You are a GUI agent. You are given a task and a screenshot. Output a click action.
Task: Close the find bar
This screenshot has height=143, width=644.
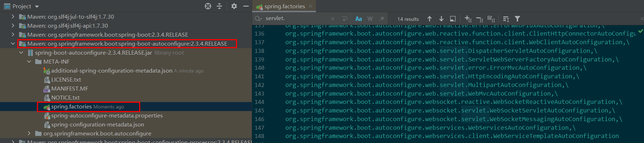pyautogui.click(x=641, y=19)
